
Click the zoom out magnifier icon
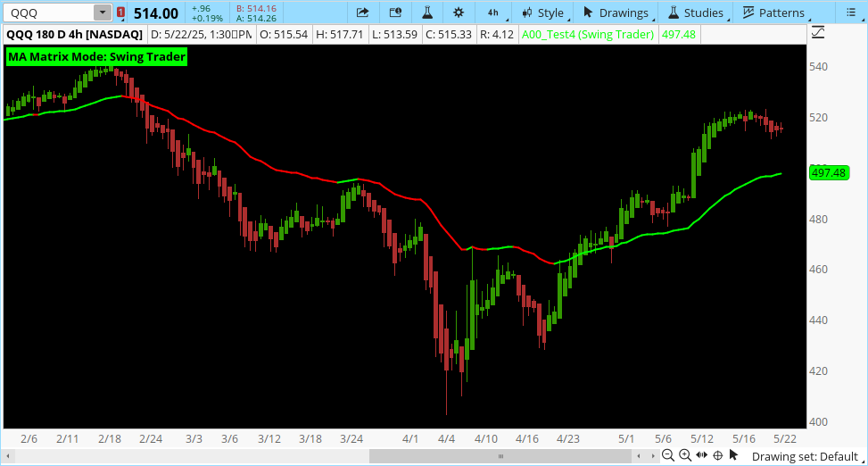(667, 455)
